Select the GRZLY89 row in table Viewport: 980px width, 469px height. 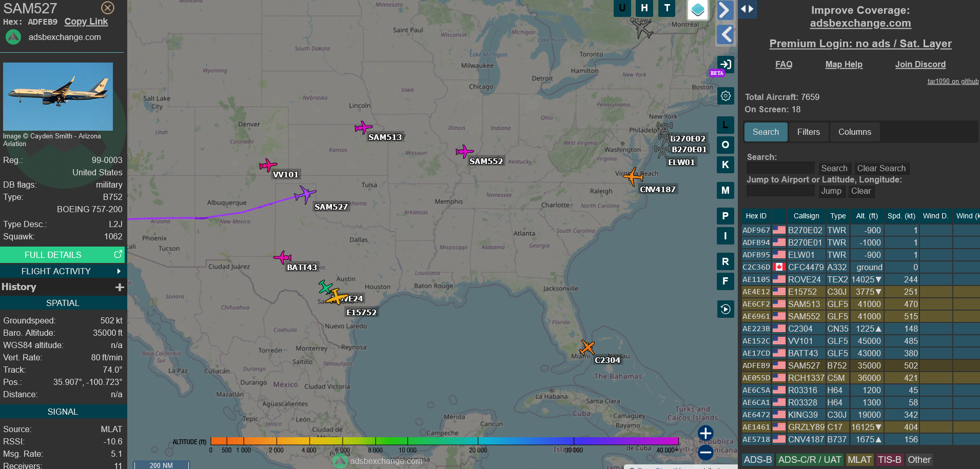click(860, 427)
